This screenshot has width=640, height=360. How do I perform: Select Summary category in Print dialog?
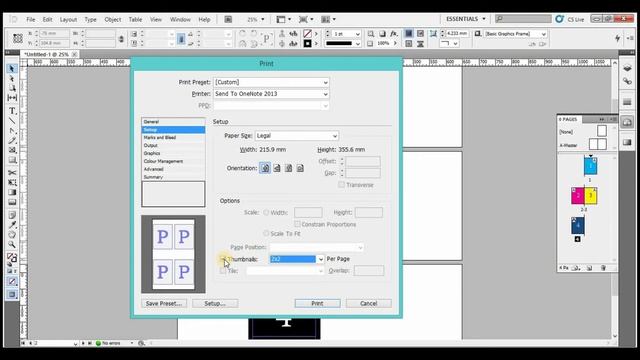(x=173, y=177)
